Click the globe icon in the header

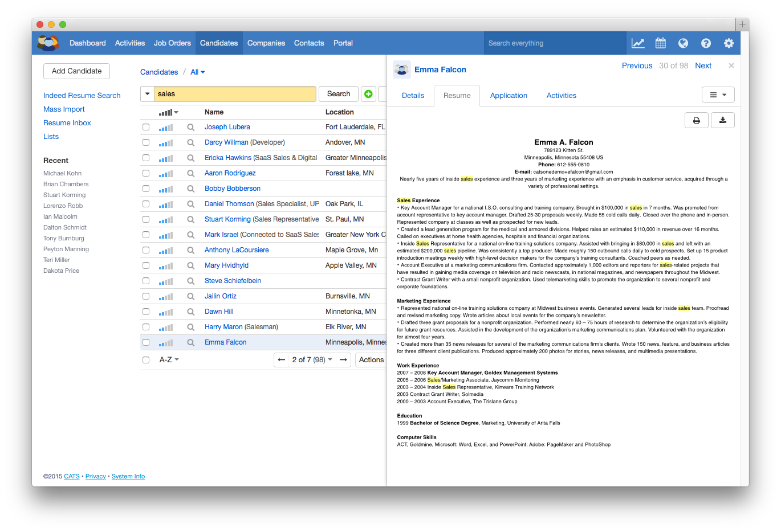[x=683, y=43]
